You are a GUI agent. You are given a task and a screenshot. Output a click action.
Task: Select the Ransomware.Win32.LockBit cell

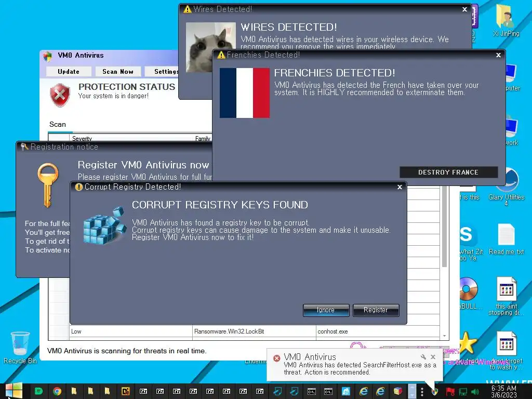click(254, 331)
